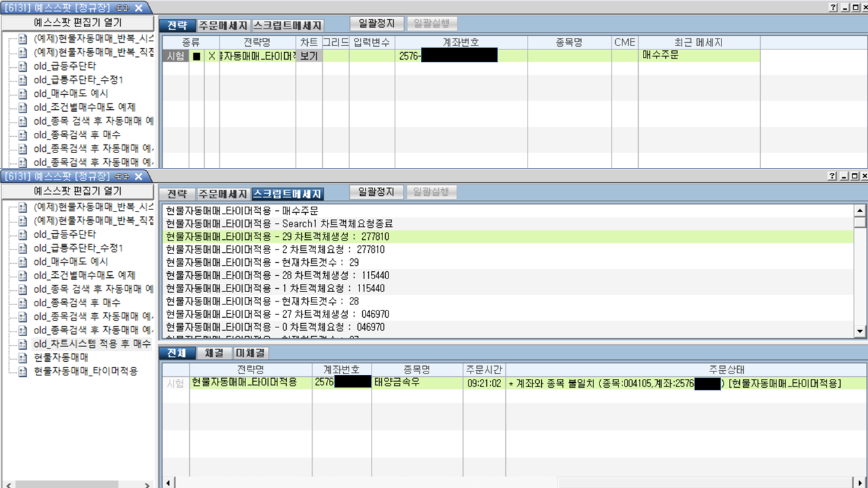Image resolution: width=868 pixels, height=488 pixels.
Task: Click help question mark icon of lower window
Action: click(833, 176)
